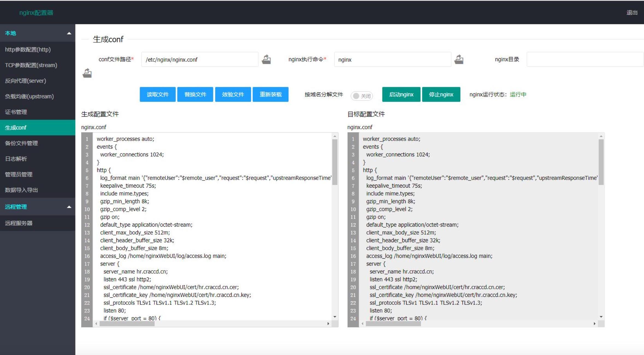Image resolution: width=644 pixels, height=355 pixels.
Task: Click the 退出 logout link
Action: point(632,13)
